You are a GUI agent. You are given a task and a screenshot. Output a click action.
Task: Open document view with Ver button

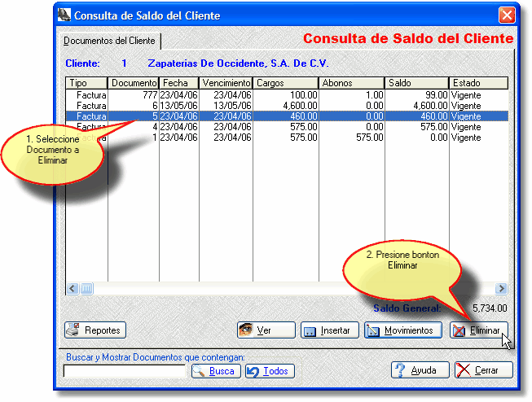(x=266, y=330)
